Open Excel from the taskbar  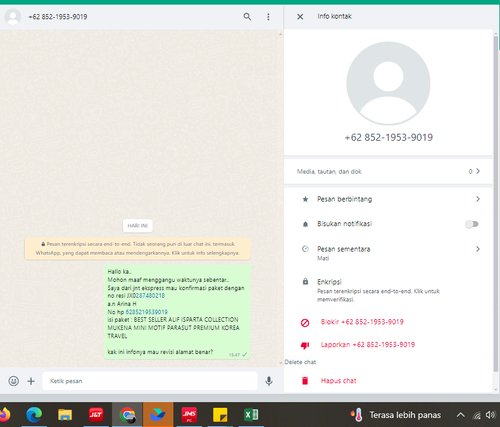[251, 415]
